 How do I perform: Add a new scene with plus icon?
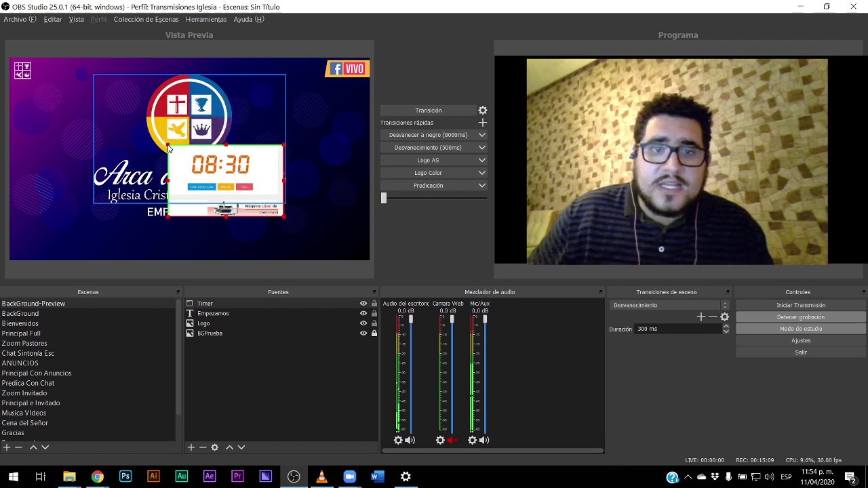[x=6, y=447]
